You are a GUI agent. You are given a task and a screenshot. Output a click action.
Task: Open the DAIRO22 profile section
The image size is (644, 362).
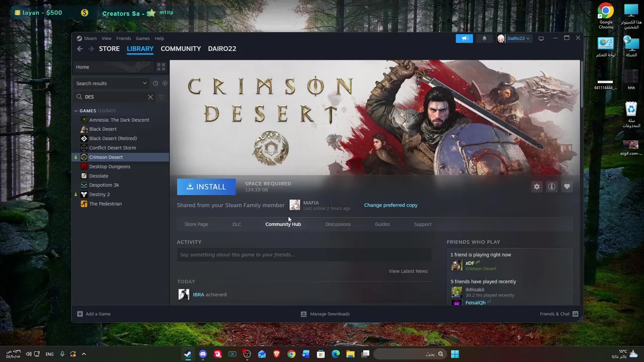(x=222, y=49)
